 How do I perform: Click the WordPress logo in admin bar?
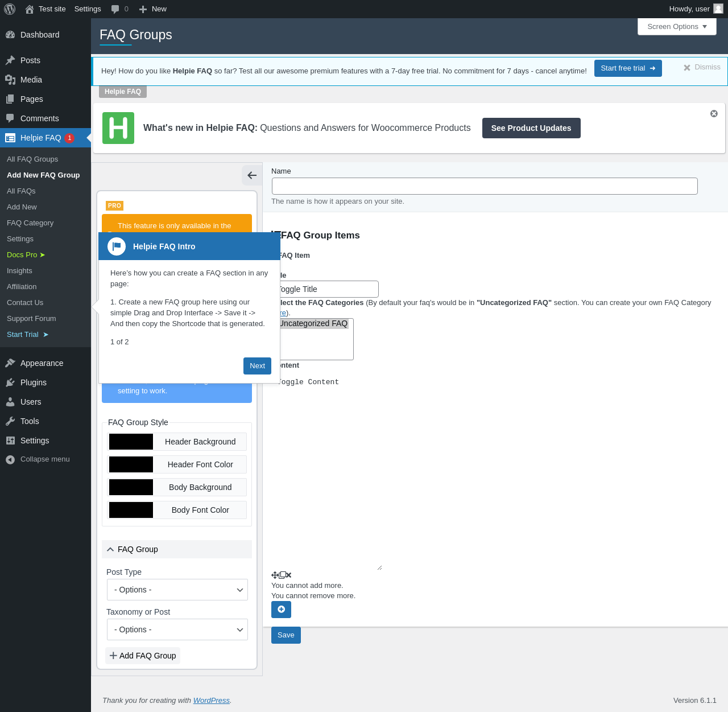coord(10,9)
